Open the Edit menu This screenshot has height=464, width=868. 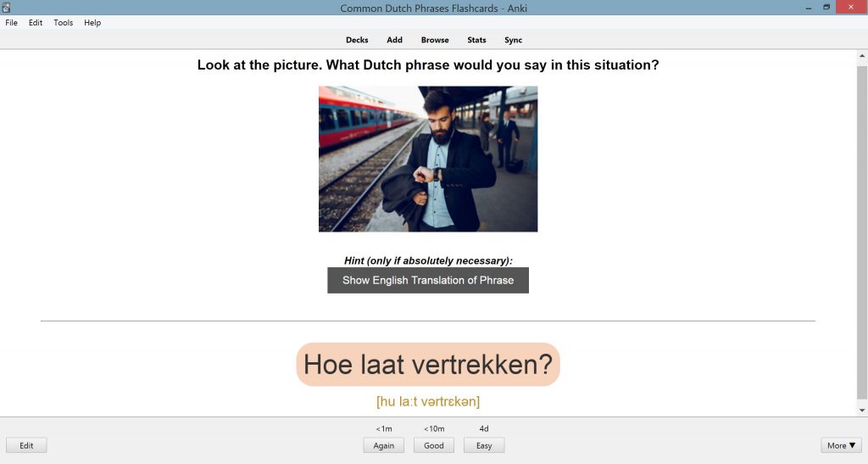point(36,23)
